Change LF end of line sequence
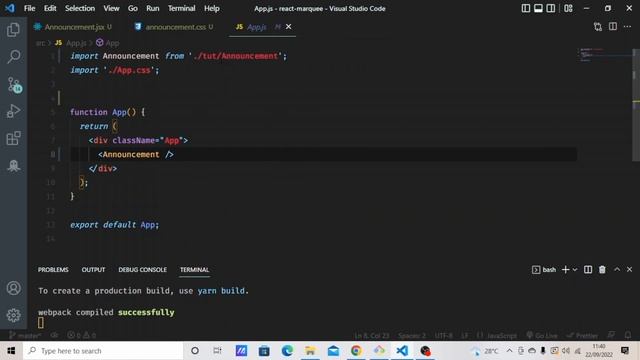Viewport: 640px width, 360px height. click(464, 336)
